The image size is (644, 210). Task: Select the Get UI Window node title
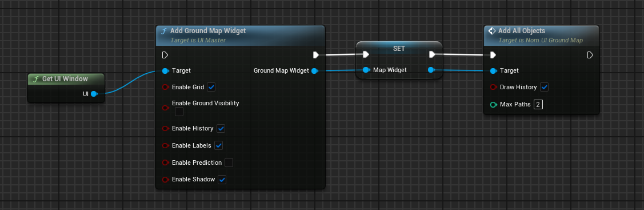(x=65, y=78)
